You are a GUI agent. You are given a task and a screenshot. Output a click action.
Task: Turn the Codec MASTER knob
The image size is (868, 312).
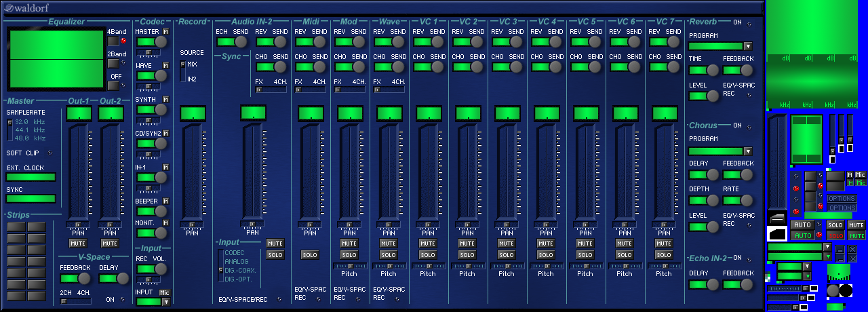161,42
